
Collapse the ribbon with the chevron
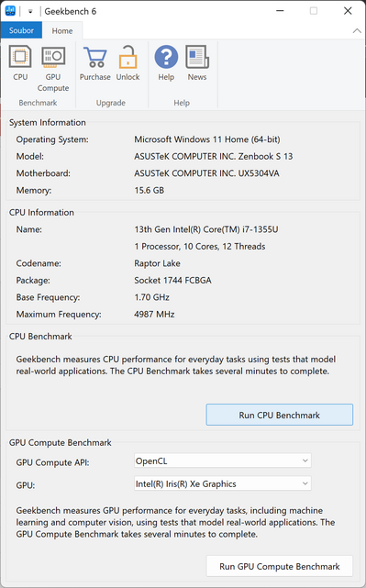tap(357, 31)
